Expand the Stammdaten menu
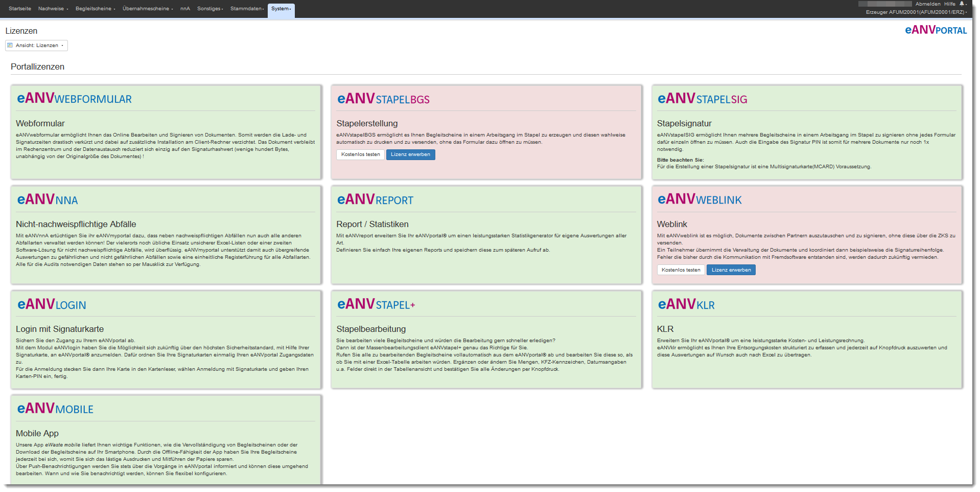The height and width of the screenshot is (492, 980). tap(247, 9)
